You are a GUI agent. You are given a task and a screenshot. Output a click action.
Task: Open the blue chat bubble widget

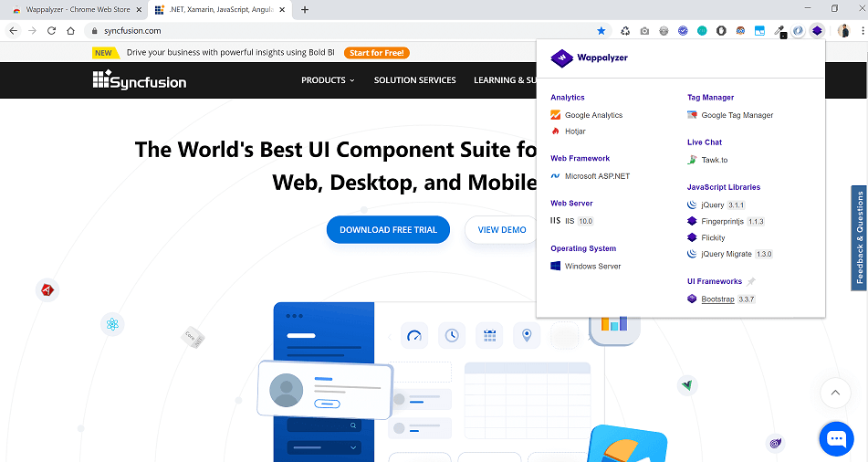point(836,439)
